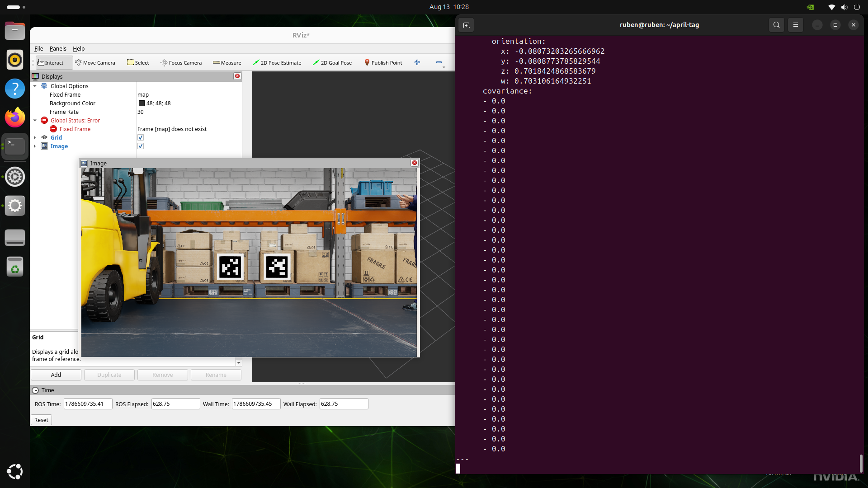Click the ROS Time field
Image resolution: width=868 pixels, height=488 pixels.
click(88, 404)
